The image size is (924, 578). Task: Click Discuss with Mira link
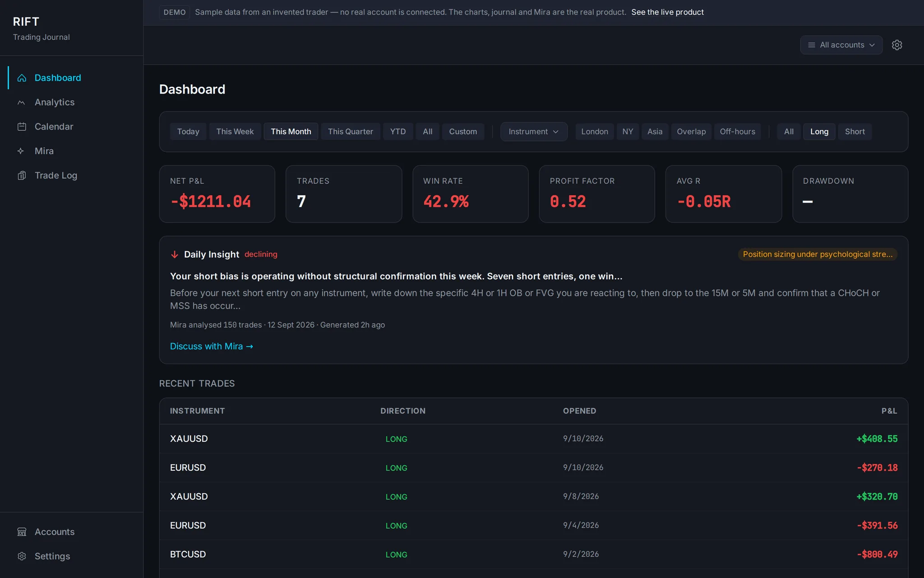[212, 346]
